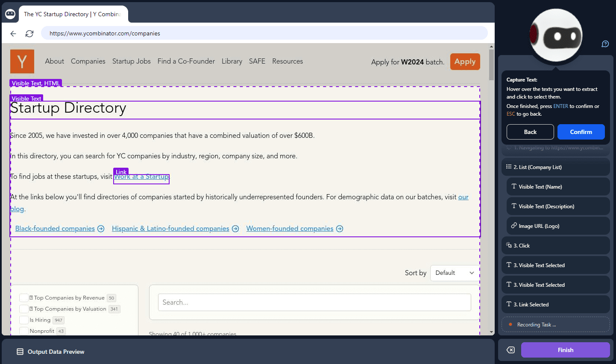616x364 pixels.
Task: Click the purple Finish button
Action: (x=566, y=350)
